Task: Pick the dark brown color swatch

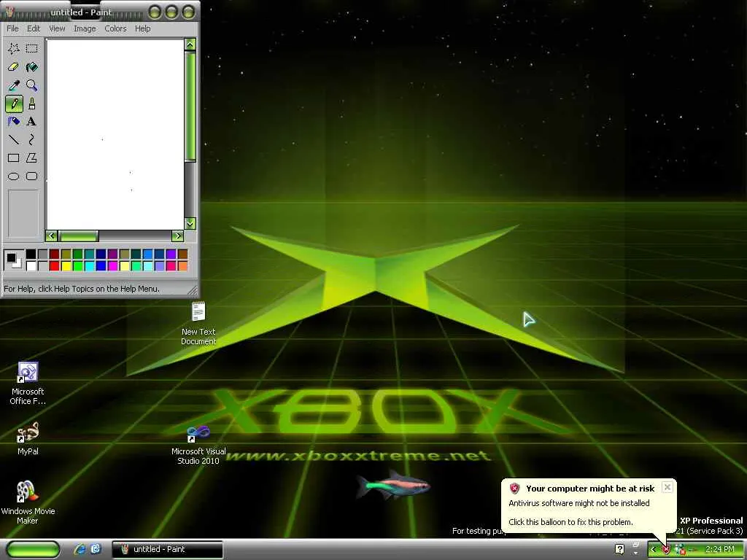Action: (183, 254)
